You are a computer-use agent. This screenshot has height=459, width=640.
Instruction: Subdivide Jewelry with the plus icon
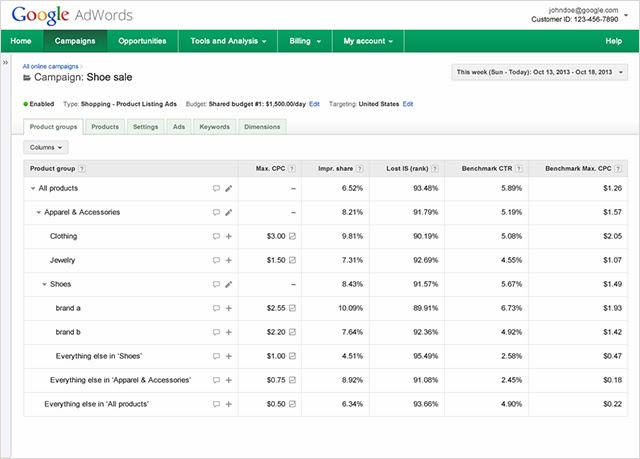point(229,260)
